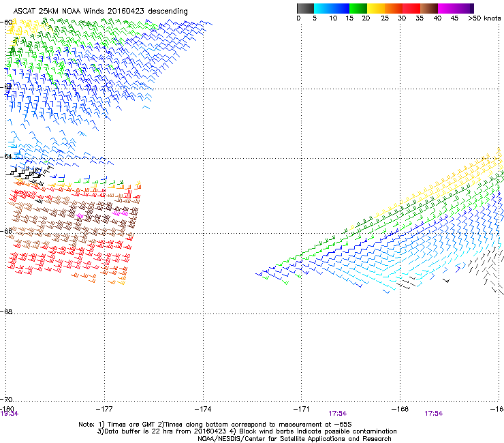Click the magenta 40-45 knots legend segment

tap(447, 8)
